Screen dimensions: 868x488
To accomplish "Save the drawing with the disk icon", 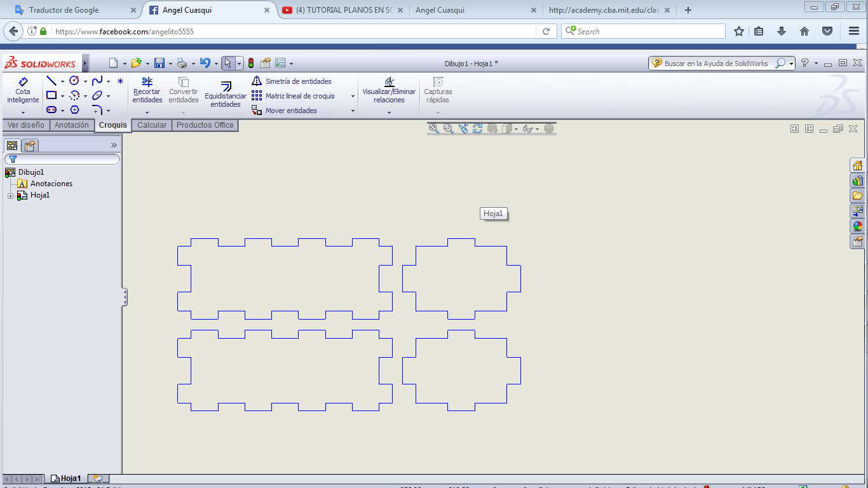I will tap(159, 63).
